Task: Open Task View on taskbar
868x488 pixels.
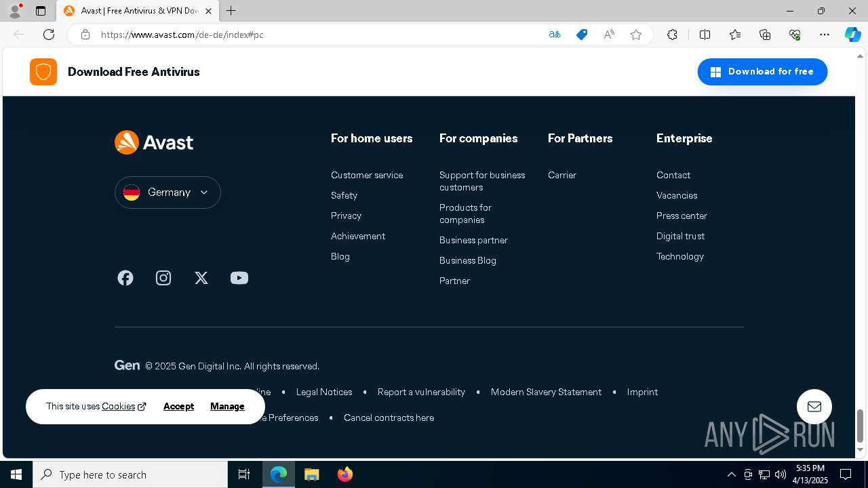Action: click(x=244, y=474)
